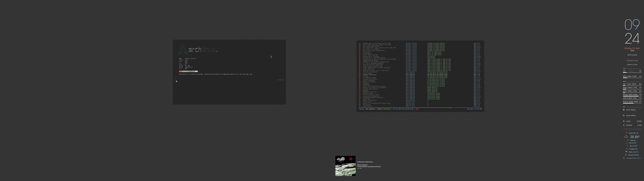Click the playback progress bar in music player
Image resolution: width=644 pixels, height=181 pixels.
point(420,108)
